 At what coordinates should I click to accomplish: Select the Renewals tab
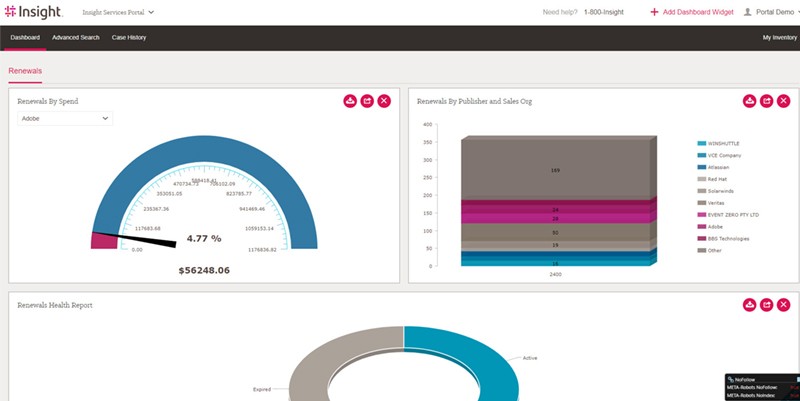[x=25, y=71]
